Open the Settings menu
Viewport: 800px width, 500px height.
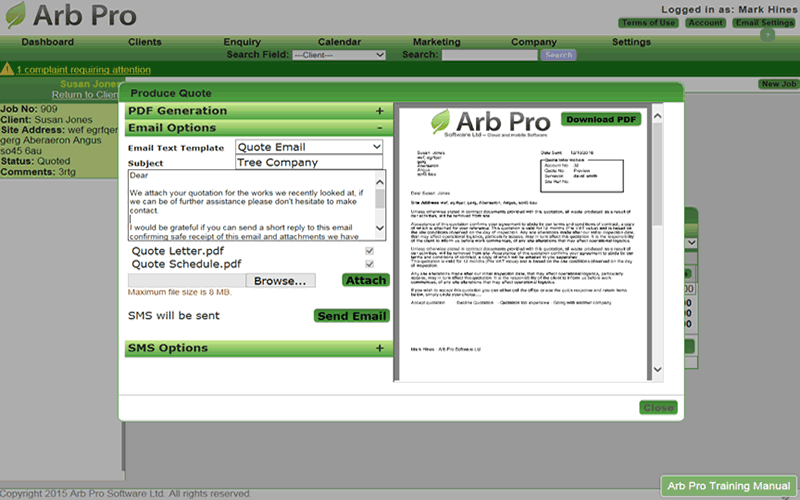(x=631, y=42)
